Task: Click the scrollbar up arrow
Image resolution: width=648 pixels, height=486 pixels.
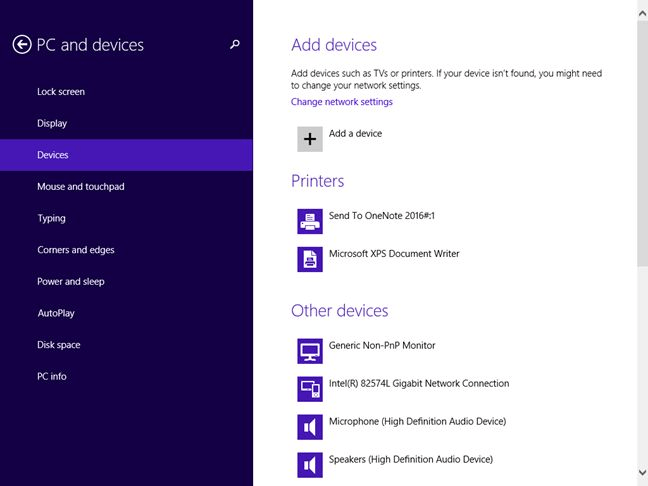Action: coord(643,13)
